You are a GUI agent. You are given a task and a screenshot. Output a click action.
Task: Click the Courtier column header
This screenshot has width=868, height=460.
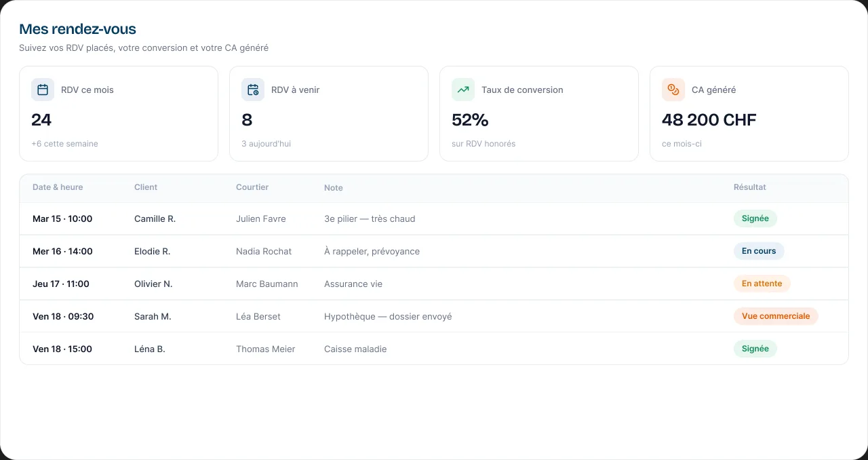pos(252,187)
